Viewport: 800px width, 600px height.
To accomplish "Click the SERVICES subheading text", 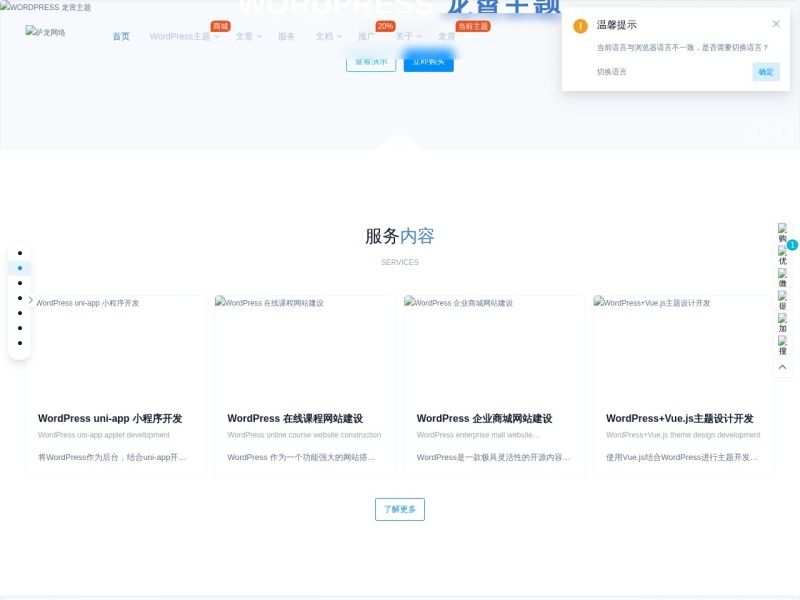I will [x=399, y=262].
